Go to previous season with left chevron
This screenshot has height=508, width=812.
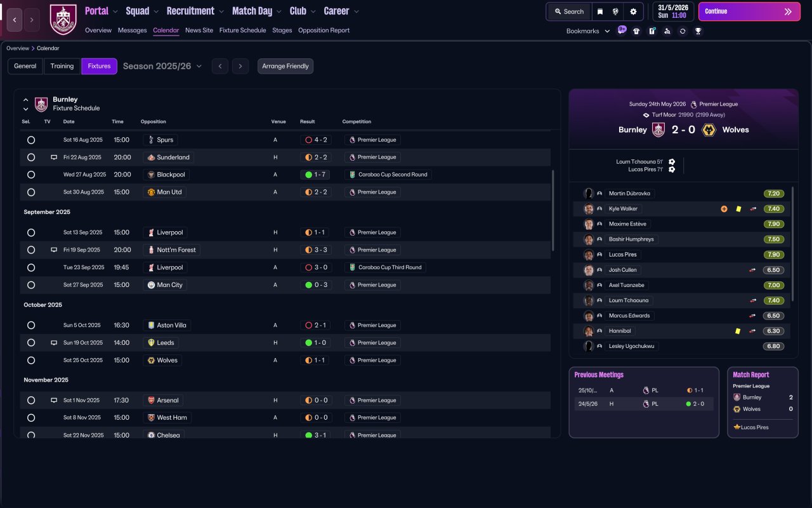[x=220, y=66]
